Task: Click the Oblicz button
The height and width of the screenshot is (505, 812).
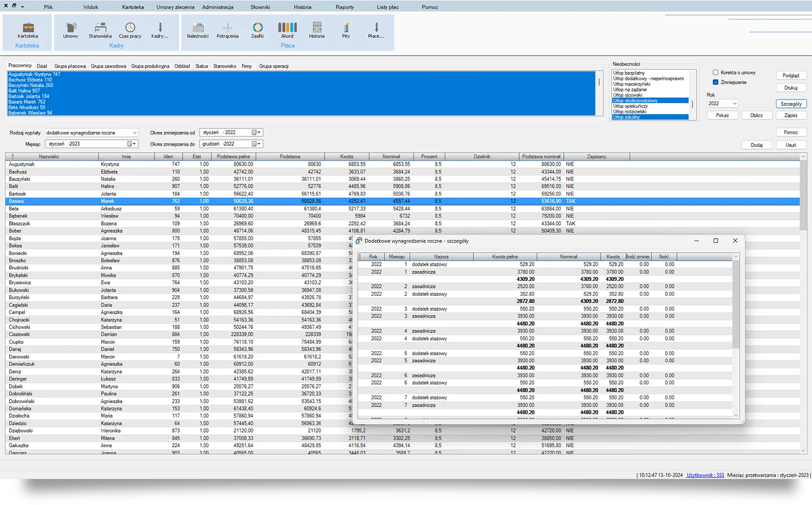Action: [x=757, y=115]
